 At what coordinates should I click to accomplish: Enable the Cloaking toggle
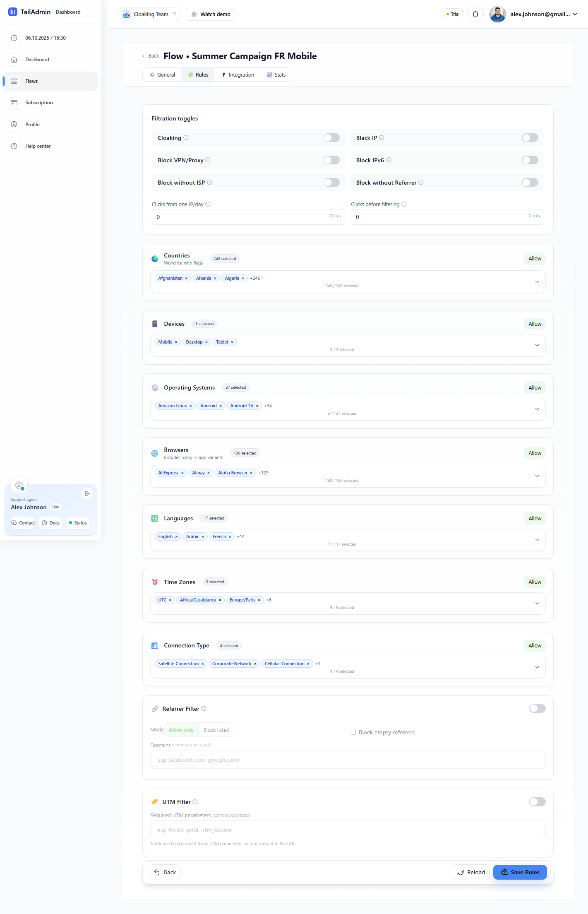pos(331,138)
